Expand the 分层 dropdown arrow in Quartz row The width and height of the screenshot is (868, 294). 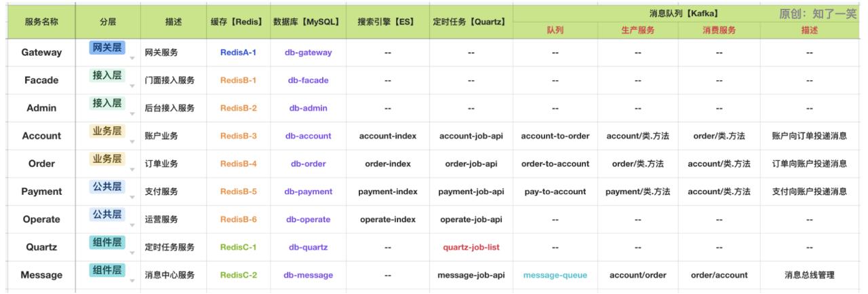click(132, 253)
